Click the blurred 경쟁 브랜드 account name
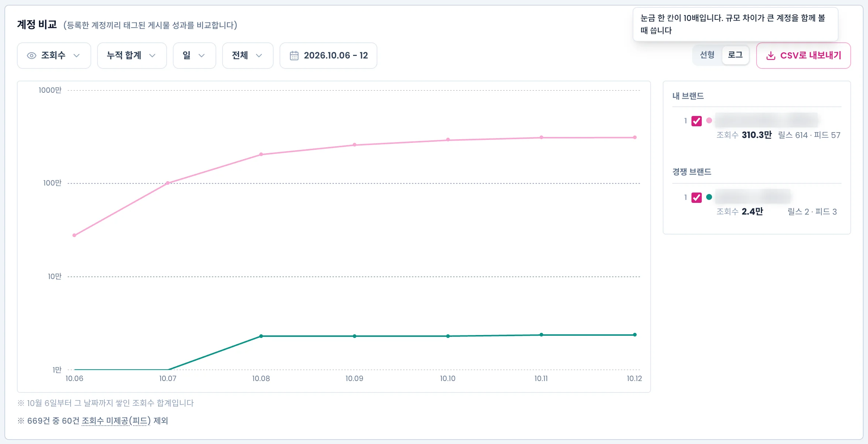The image size is (868, 444). click(753, 197)
